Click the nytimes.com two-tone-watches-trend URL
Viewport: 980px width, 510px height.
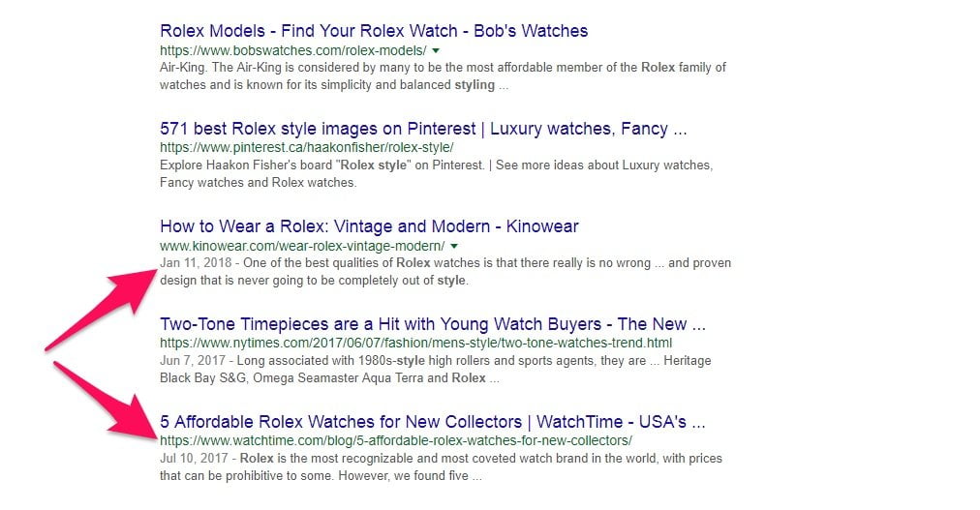tap(416, 344)
